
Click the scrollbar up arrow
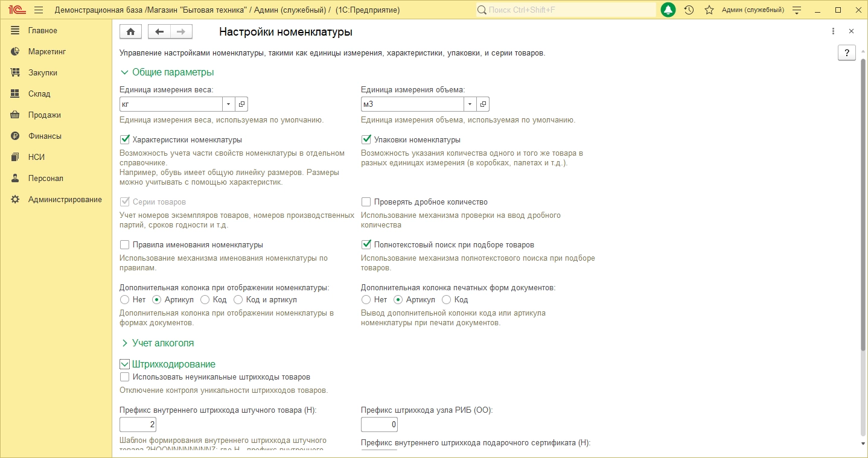pos(863,51)
